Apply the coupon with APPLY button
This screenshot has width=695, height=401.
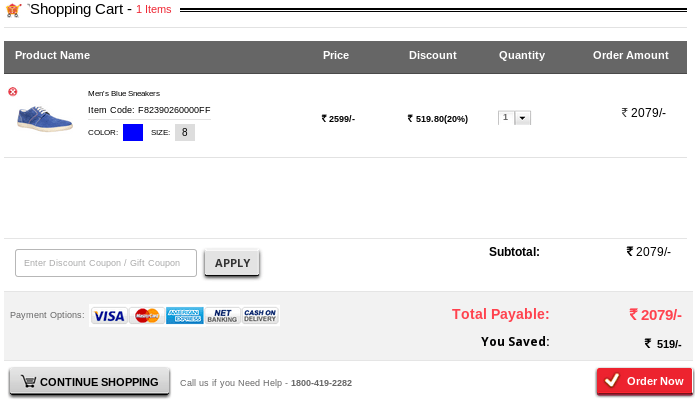pos(232,263)
